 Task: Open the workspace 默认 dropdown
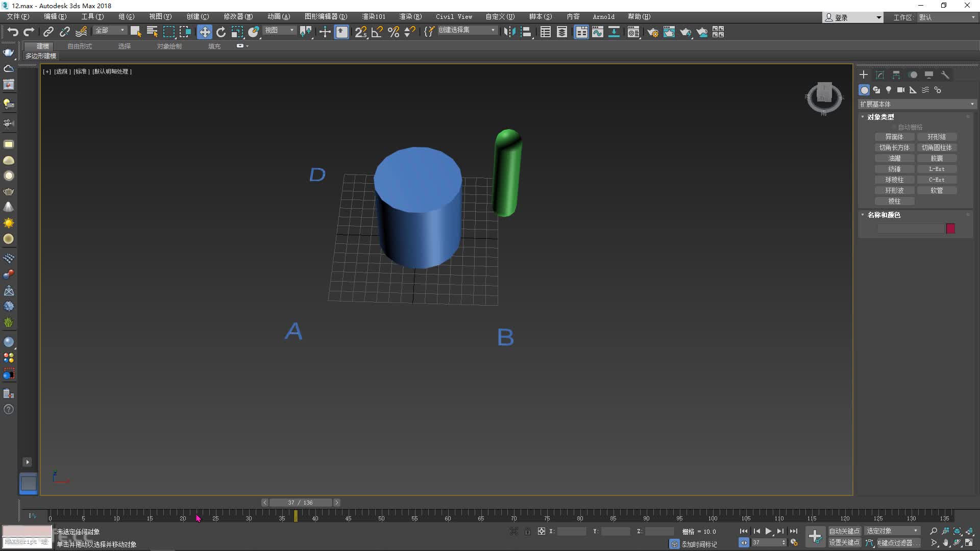(x=947, y=17)
